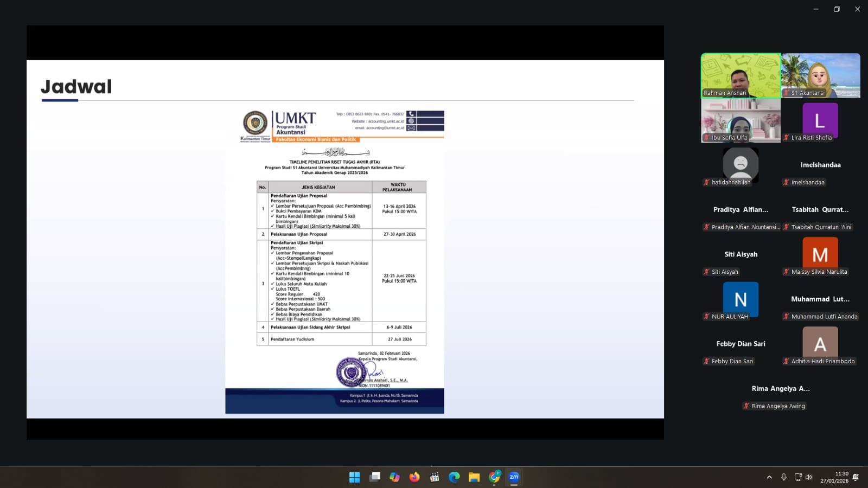Image resolution: width=868 pixels, height=488 pixels.
Task: Click the microphone icon in system tray
Action: 783,477
